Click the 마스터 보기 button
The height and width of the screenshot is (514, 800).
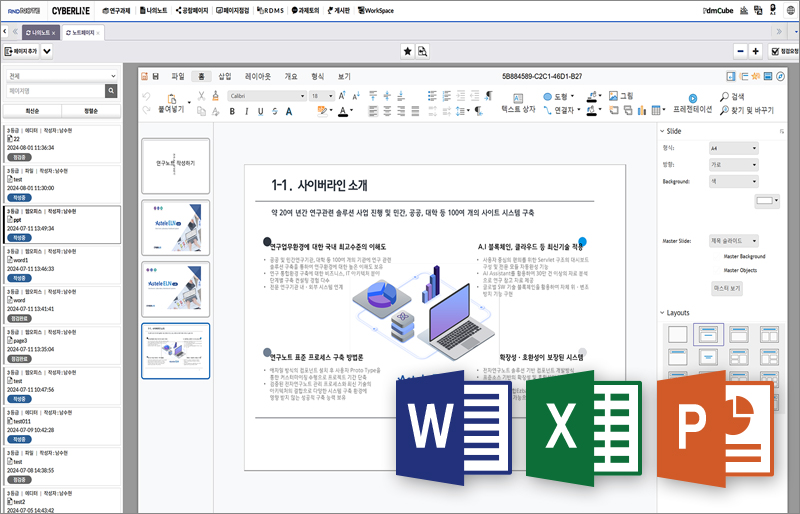click(727, 288)
